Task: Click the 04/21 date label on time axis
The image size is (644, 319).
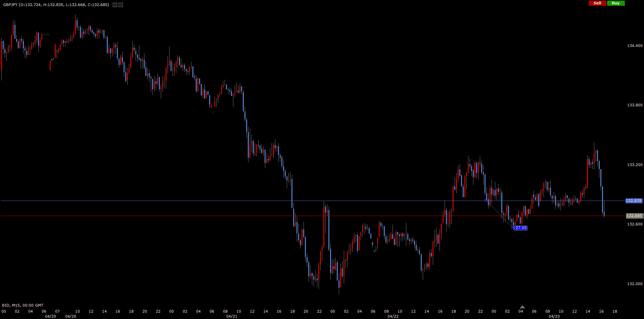Action: click(x=232, y=316)
